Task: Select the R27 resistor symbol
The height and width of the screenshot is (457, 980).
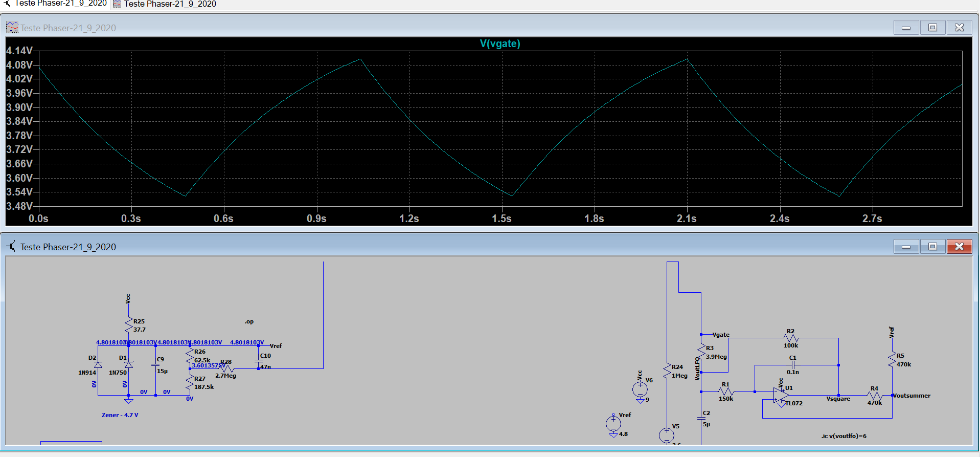Action: tap(190, 382)
